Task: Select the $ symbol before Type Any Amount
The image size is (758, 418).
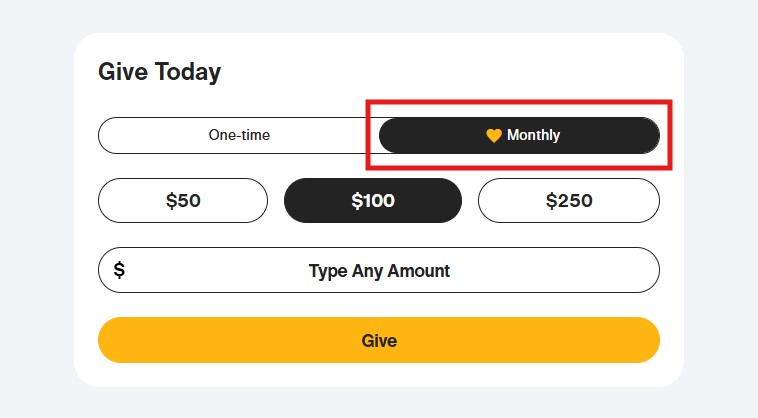Action: (x=119, y=270)
